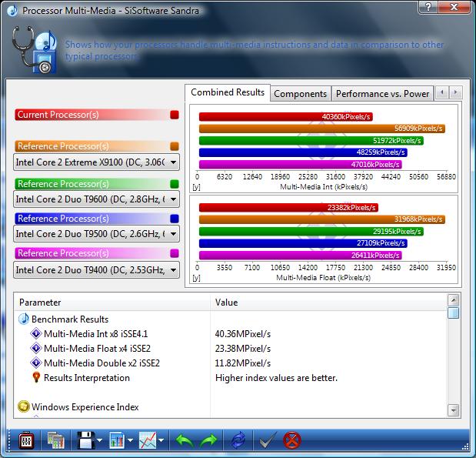The width and height of the screenshot is (476, 458).
Task: Click the bar chart view icon
Action: point(116,440)
